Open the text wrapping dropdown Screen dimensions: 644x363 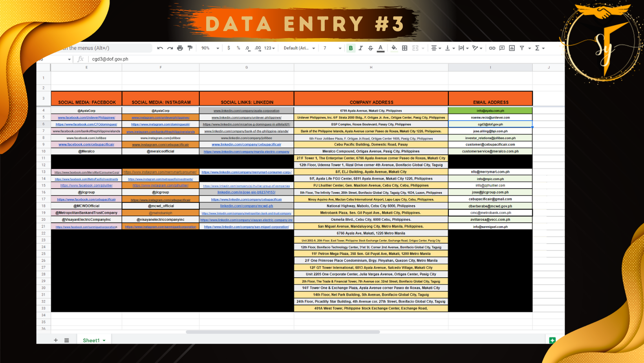(463, 48)
